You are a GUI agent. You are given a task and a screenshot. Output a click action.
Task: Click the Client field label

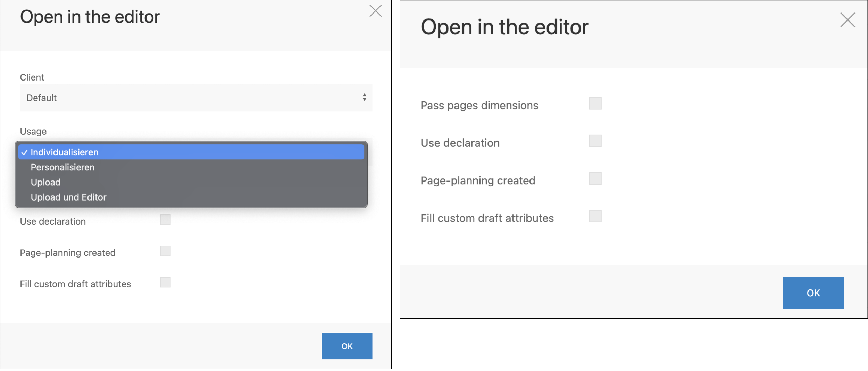(32, 77)
